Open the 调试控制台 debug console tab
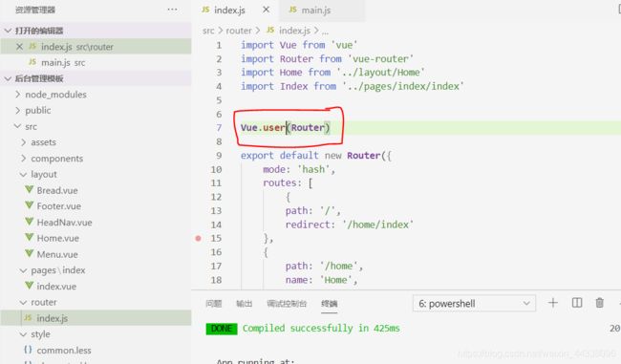Image resolution: width=621 pixels, height=364 pixels. coord(287,304)
